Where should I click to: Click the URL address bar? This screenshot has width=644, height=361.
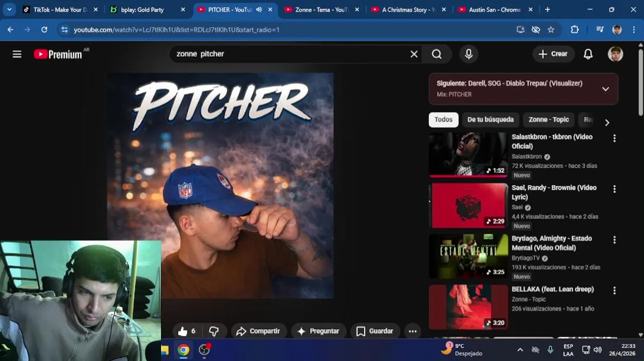(x=291, y=30)
